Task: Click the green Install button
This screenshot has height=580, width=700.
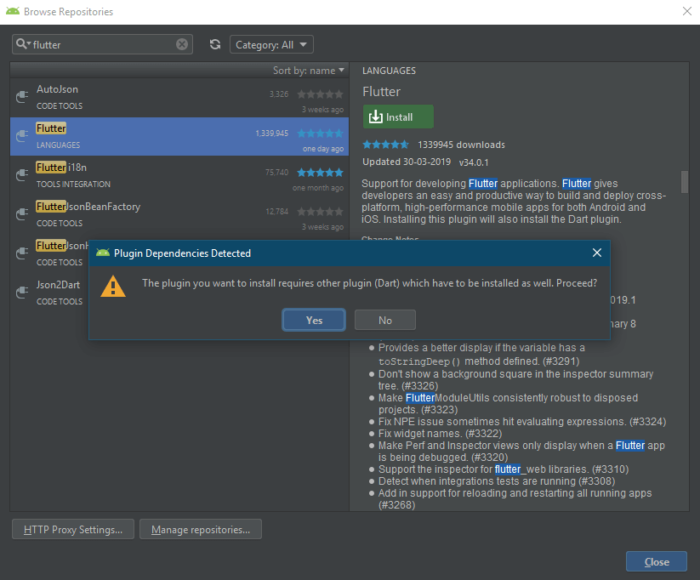Action: 398,117
